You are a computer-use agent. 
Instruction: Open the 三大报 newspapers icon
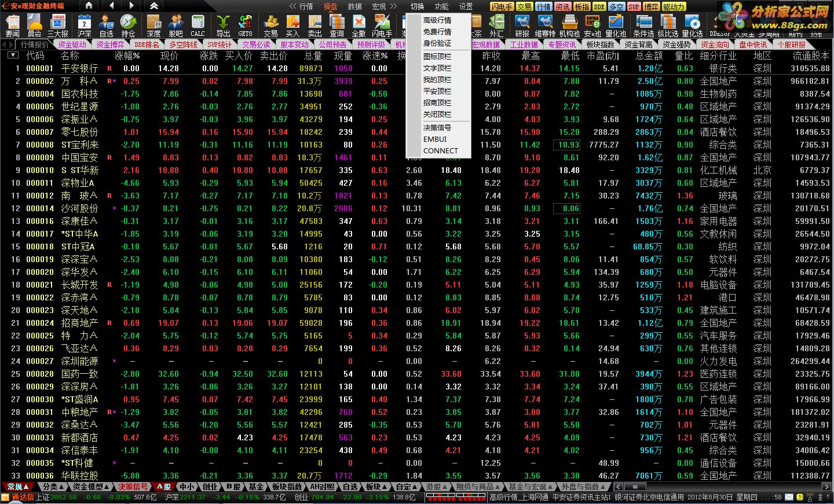[x=58, y=26]
